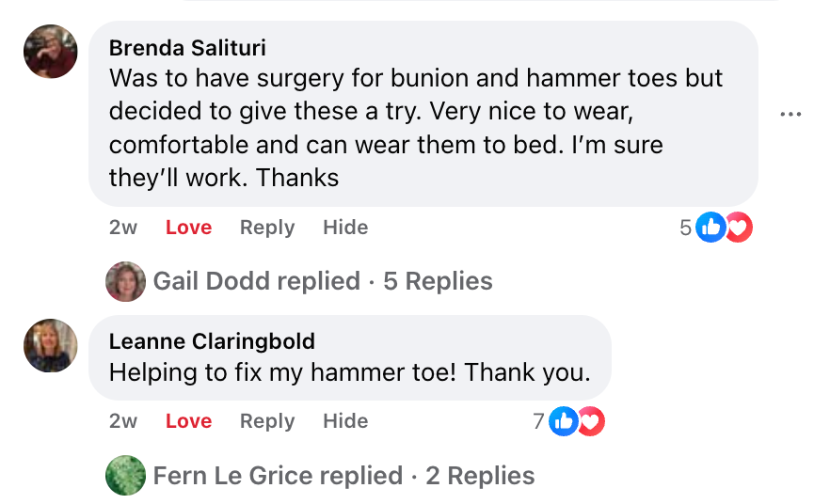The width and height of the screenshot is (830, 504).
Task: Click Leanne Claringbold's profile picture
Action: (50, 345)
